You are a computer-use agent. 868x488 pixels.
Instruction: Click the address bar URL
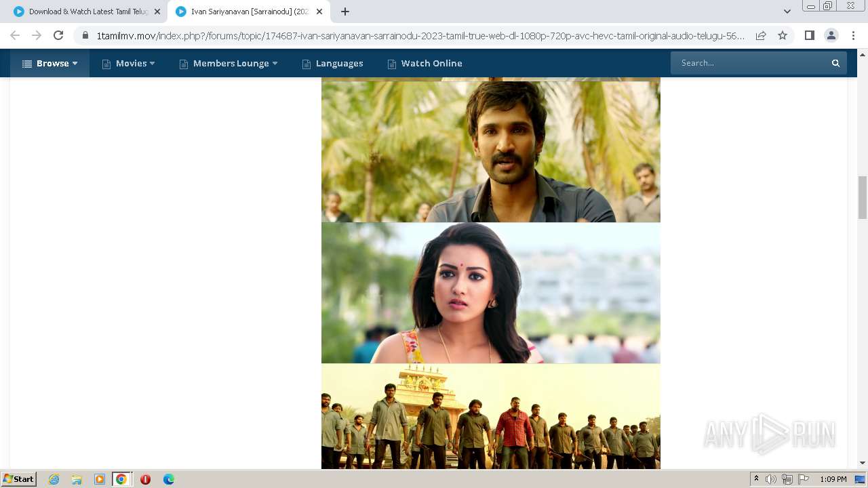420,35
